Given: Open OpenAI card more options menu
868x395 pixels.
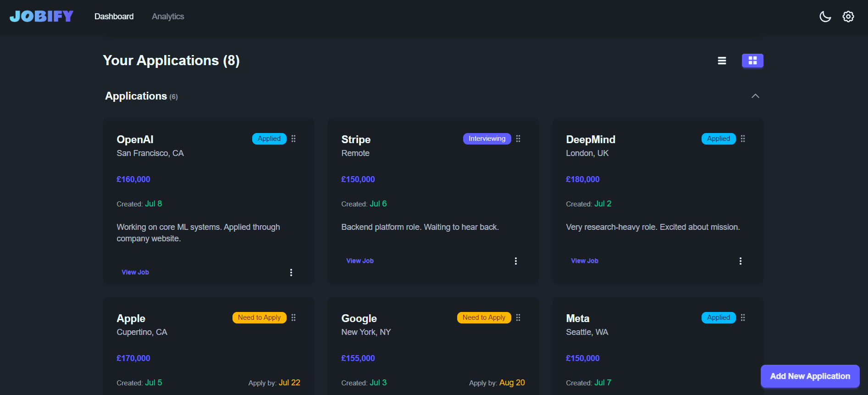Looking at the screenshot, I should coord(291,273).
